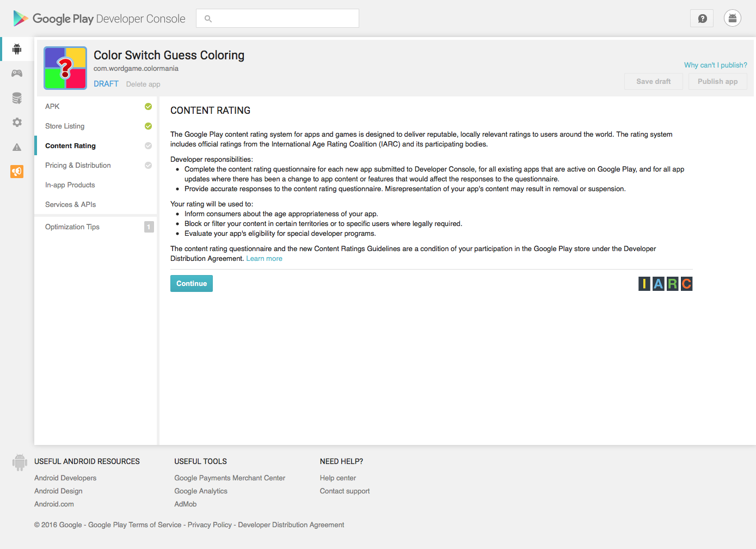Click Pricing & Distribution grey checkmark icon
756x549 pixels.
coord(148,166)
